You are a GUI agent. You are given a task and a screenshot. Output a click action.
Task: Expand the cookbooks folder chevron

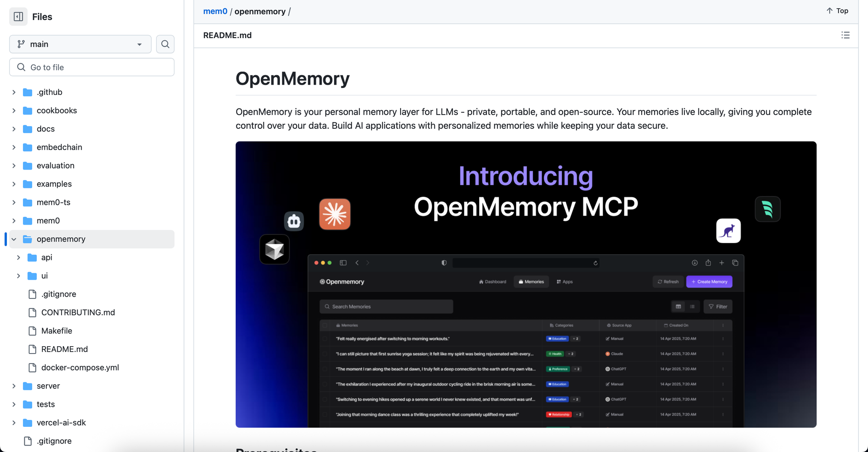pyautogui.click(x=14, y=111)
